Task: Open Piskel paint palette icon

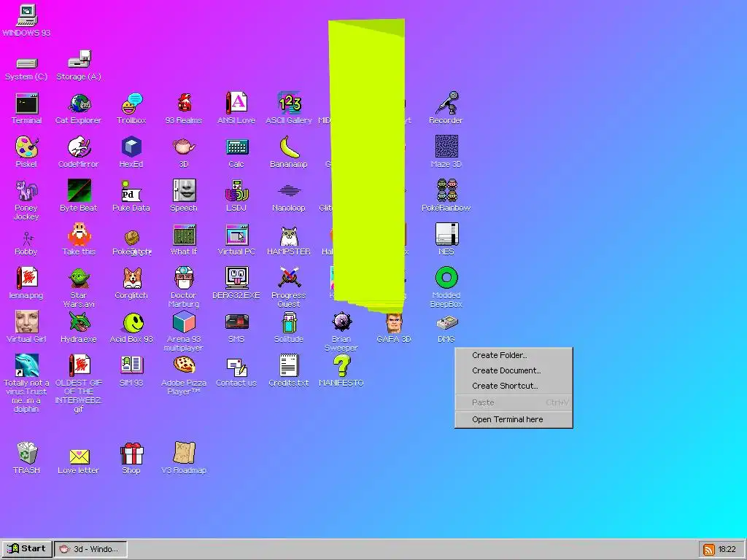Action: click(27, 147)
